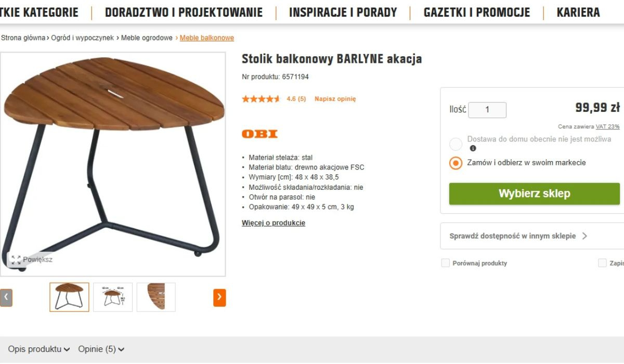Show next thumbnails with orange arrow
Image resolution: width=624 pixels, height=364 pixels.
[219, 297]
